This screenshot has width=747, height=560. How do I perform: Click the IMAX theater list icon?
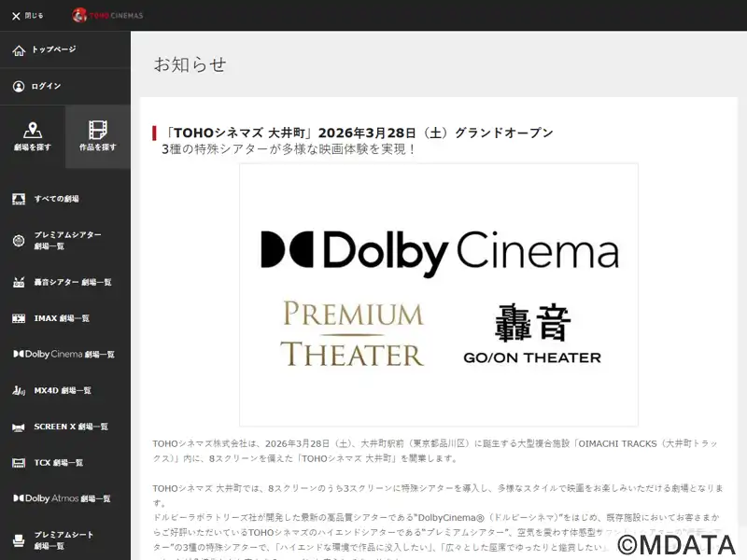click(x=19, y=318)
